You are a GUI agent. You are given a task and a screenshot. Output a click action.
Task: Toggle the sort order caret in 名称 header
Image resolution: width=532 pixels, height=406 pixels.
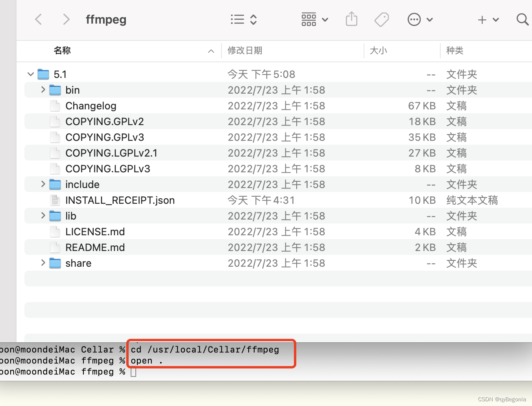pos(211,51)
